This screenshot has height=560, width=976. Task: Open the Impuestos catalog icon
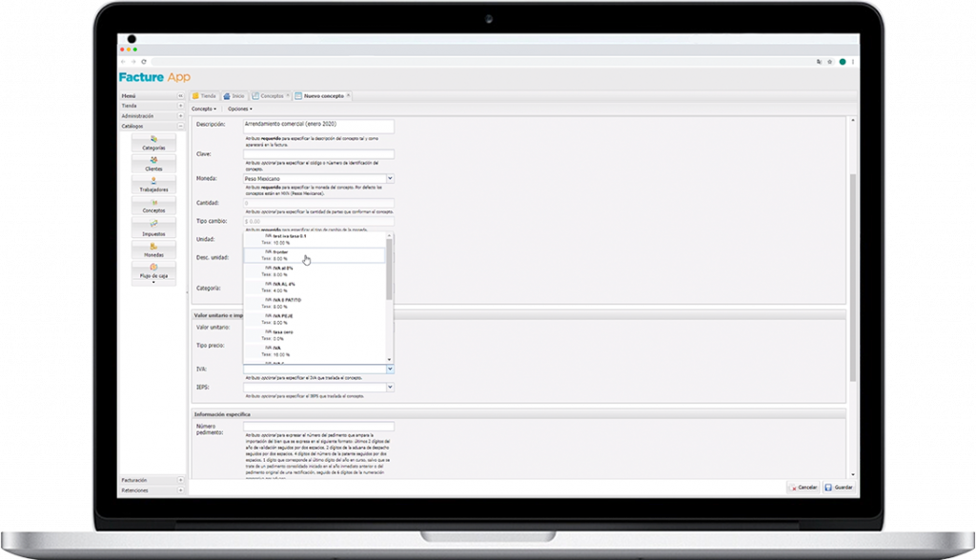click(153, 228)
